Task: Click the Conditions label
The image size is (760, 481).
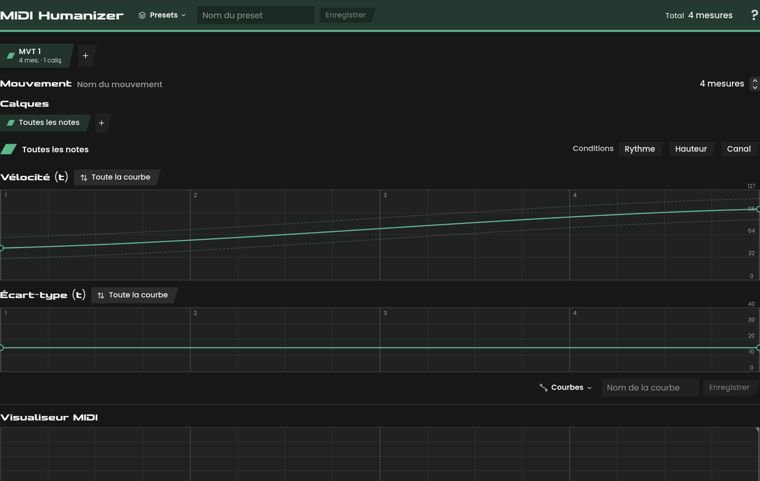Action: point(593,148)
